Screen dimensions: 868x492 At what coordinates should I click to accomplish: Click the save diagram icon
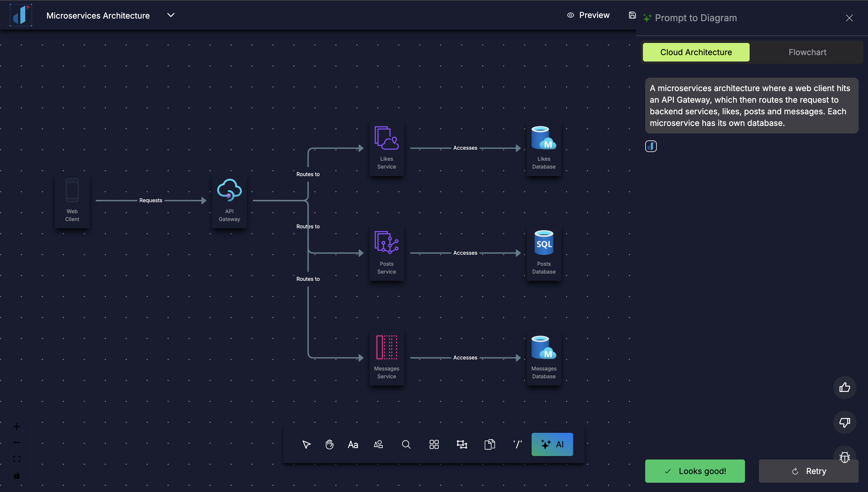point(632,15)
